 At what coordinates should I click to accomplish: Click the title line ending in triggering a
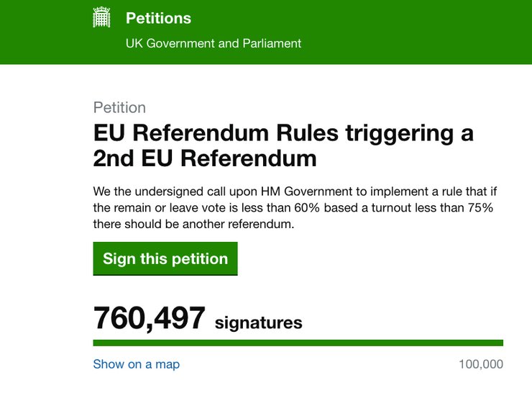pyautogui.click(x=283, y=134)
